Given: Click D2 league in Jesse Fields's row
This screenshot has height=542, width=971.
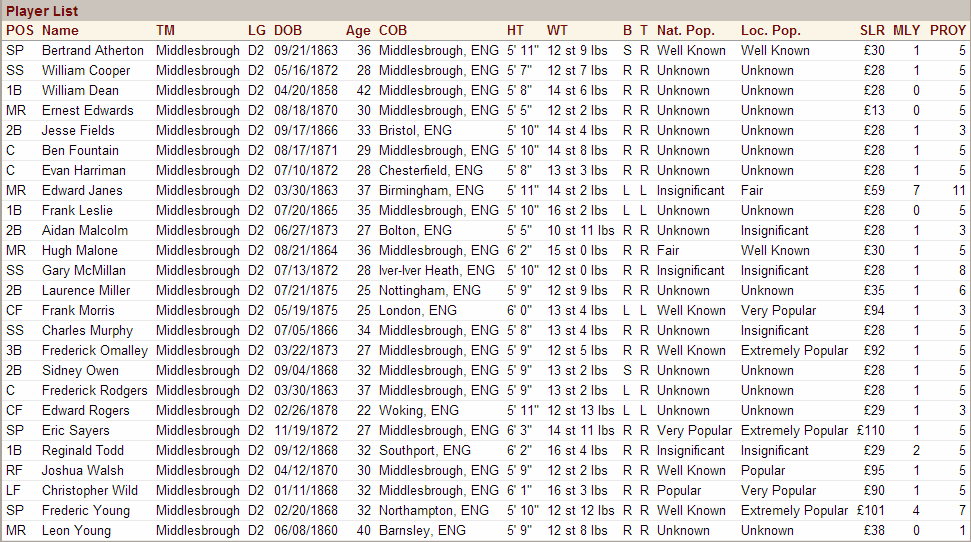Looking at the screenshot, I should (x=256, y=130).
